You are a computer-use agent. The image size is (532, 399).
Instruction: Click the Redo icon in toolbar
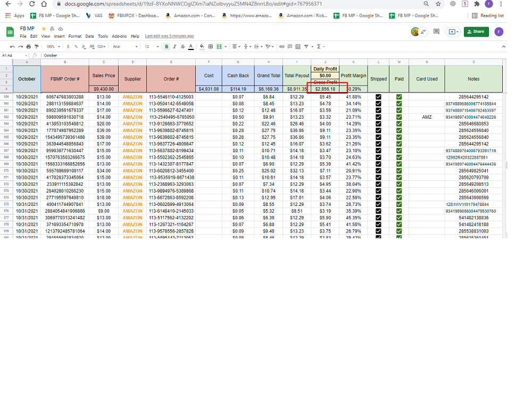20,46
